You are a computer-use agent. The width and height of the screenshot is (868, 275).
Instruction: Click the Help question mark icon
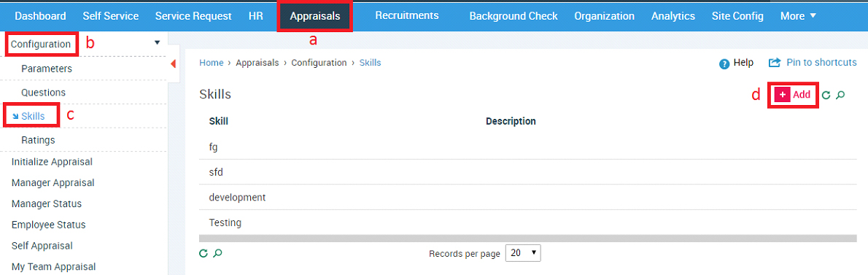click(724, 63)
